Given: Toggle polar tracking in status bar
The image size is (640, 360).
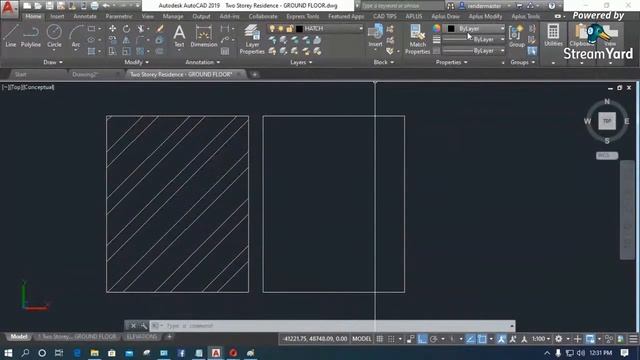Looking at the screenshot, I should [434, 339].
